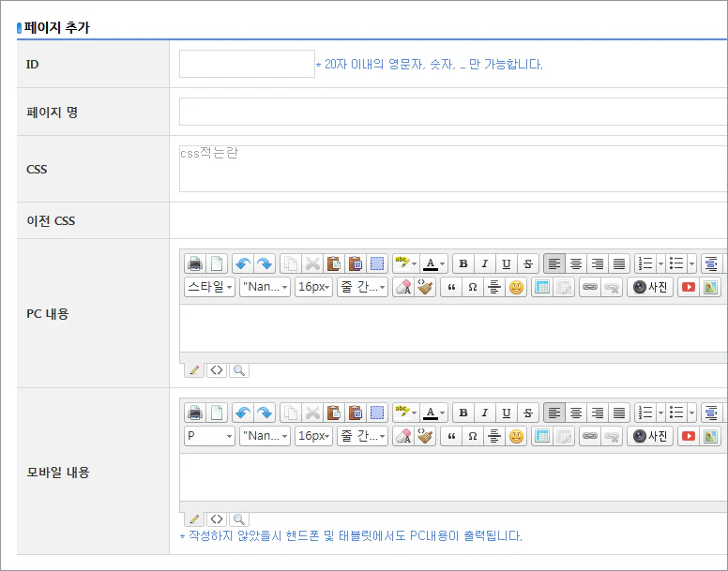Insert horizontal line in PC 내용 editor

[494, 287]
